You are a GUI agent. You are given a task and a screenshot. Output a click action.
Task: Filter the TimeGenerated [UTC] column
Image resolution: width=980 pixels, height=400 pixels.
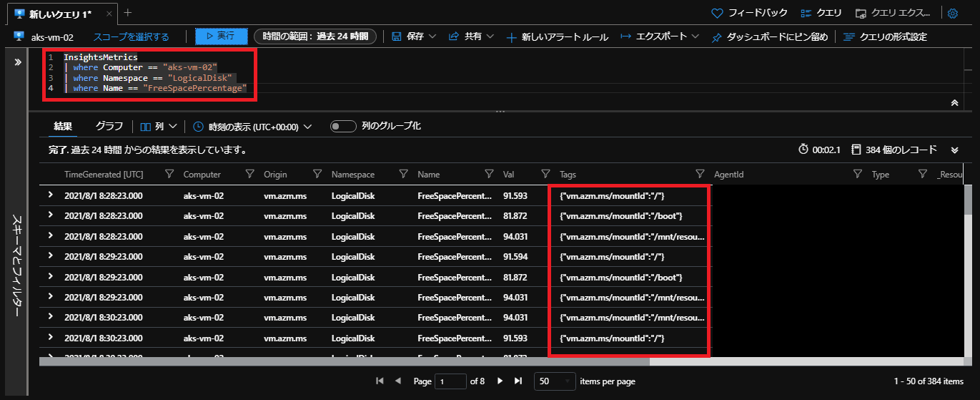coord(169,174)
